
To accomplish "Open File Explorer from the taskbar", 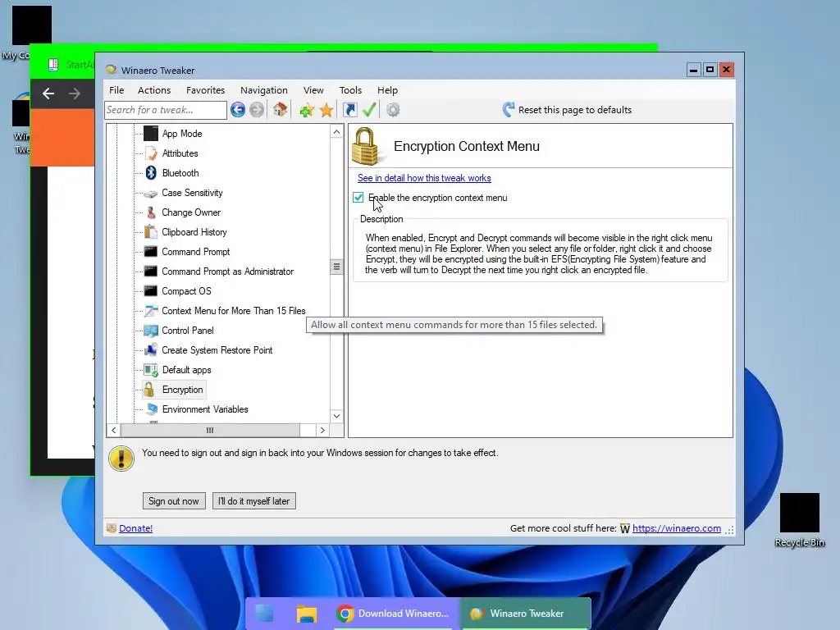I will (307, 614).
